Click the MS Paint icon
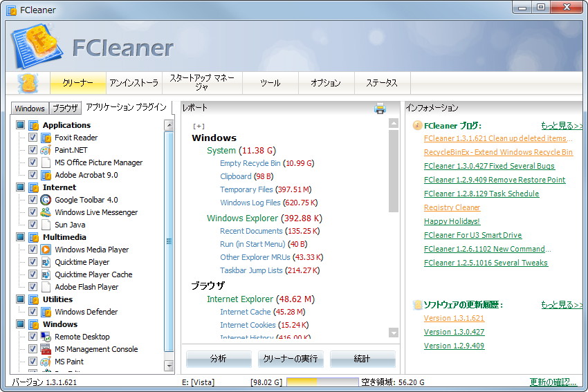588x392 pixels. tap(46, 362)
